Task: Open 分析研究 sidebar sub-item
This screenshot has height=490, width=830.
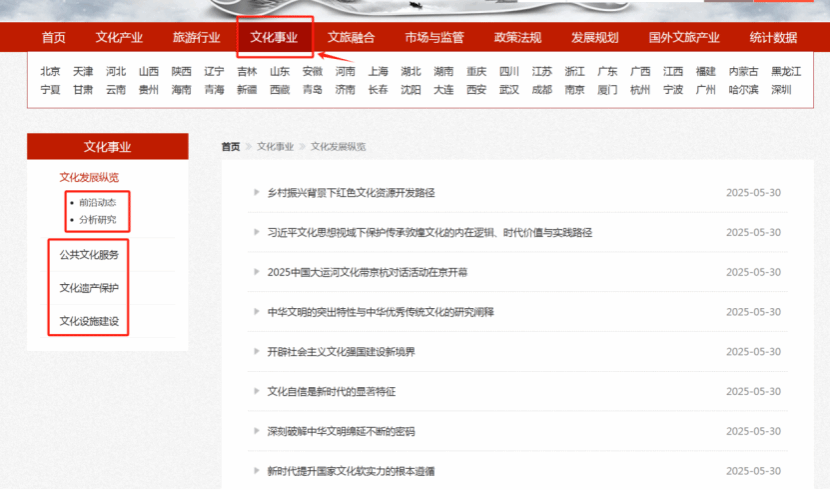Action: point(97,219)
